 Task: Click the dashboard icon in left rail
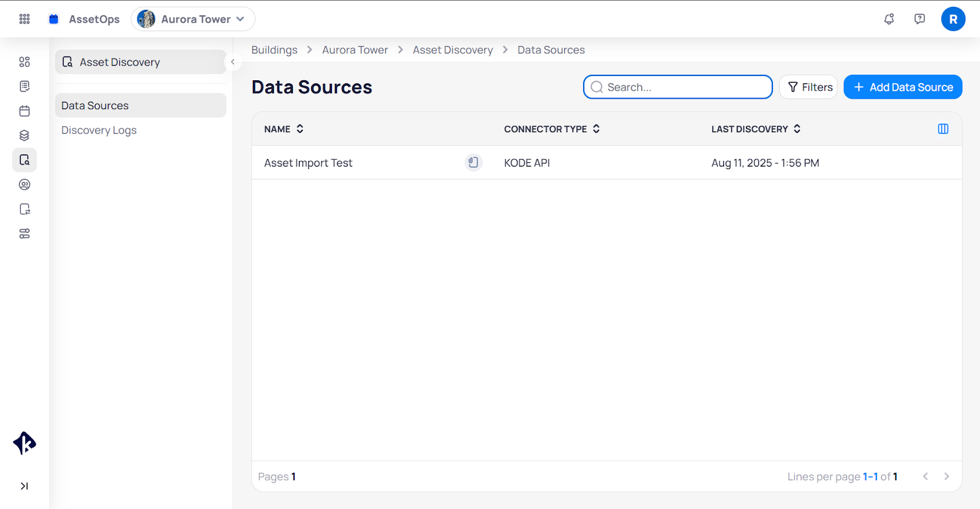[24, 62]
